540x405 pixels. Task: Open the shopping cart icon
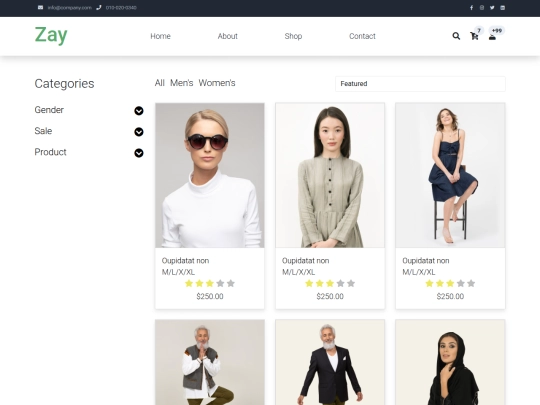point(474,36)
